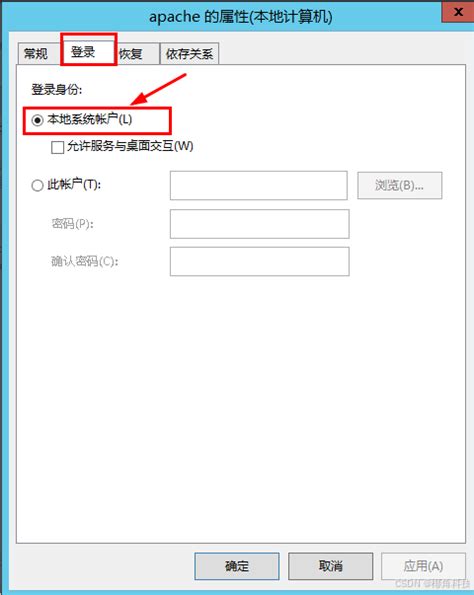The image size is (474, 595).
Task: Click the 登录身份: label
Action: (x=57, y=90)
